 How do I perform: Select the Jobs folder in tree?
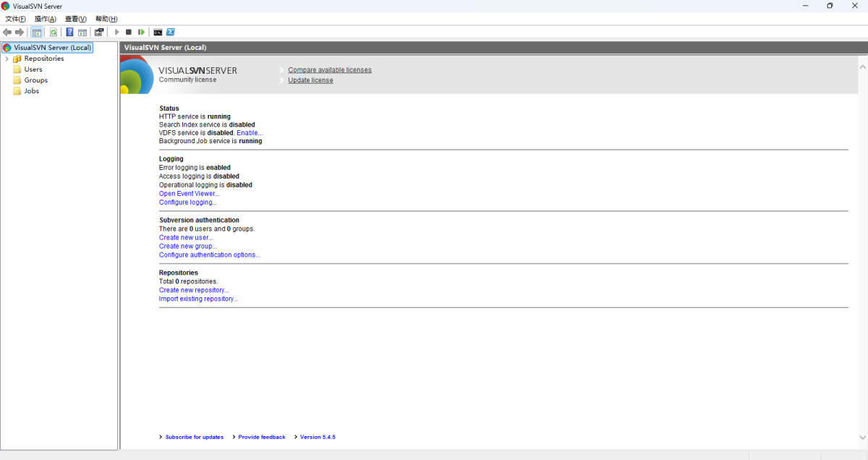[x=31, y=91]
